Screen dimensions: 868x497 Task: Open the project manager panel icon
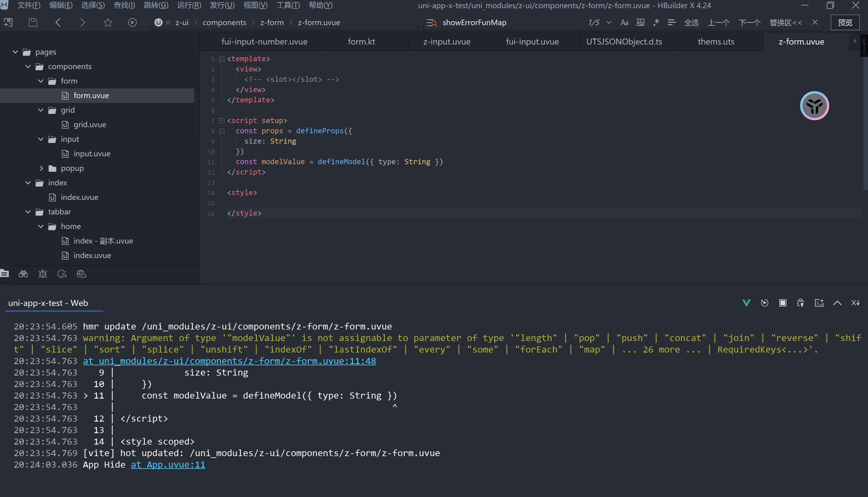(x=5, y=274)
